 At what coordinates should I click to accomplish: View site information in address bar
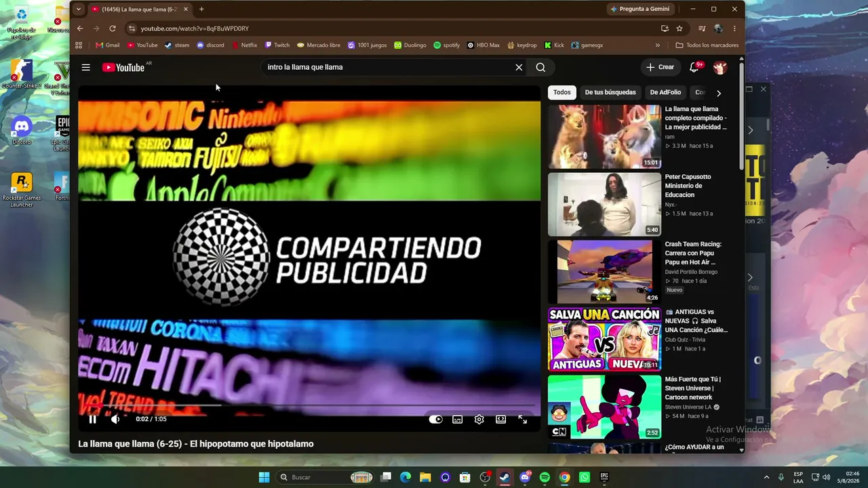132,28
